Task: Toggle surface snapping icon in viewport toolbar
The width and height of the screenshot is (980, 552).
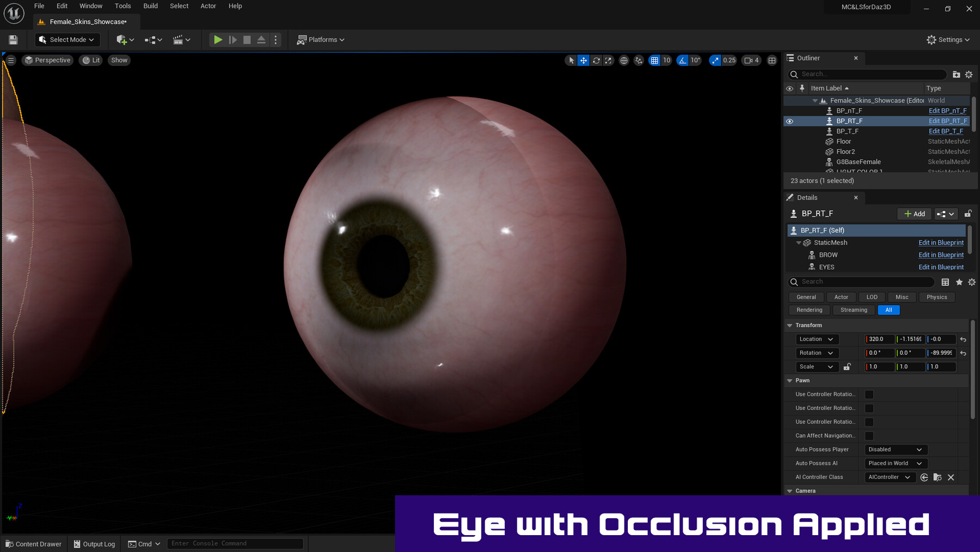Action: coord(638,60)
